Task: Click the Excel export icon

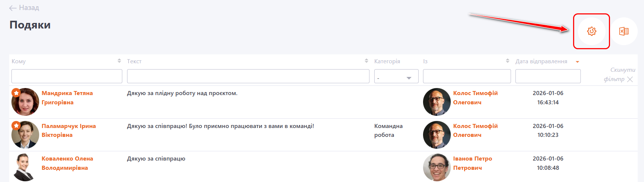Action: coord(624,31)
